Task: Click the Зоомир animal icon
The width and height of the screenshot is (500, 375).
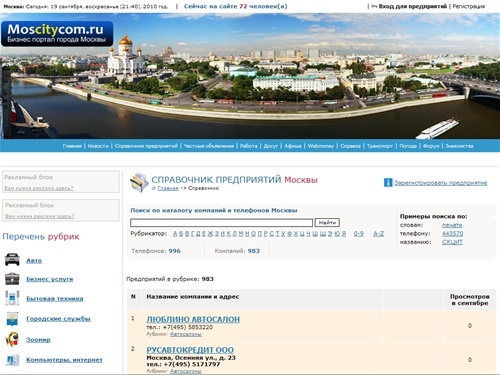Action: click(x=12, y=339)
